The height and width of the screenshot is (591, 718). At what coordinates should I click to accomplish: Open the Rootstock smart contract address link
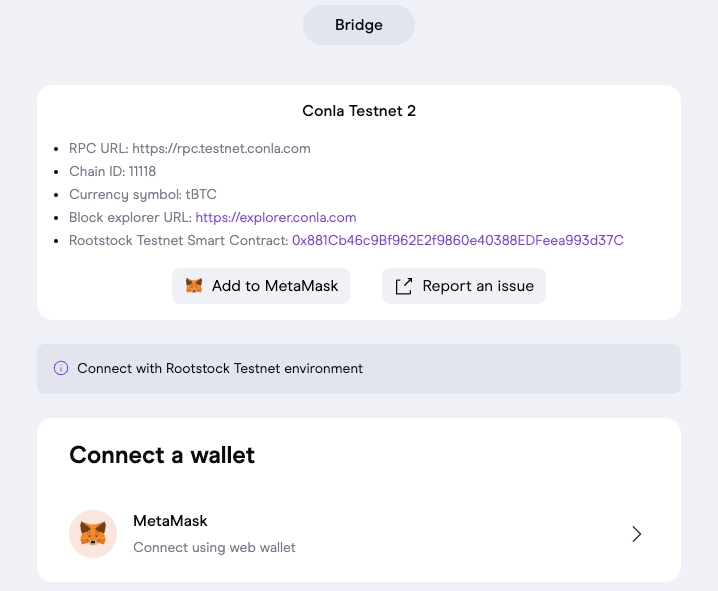pos(457,240)
